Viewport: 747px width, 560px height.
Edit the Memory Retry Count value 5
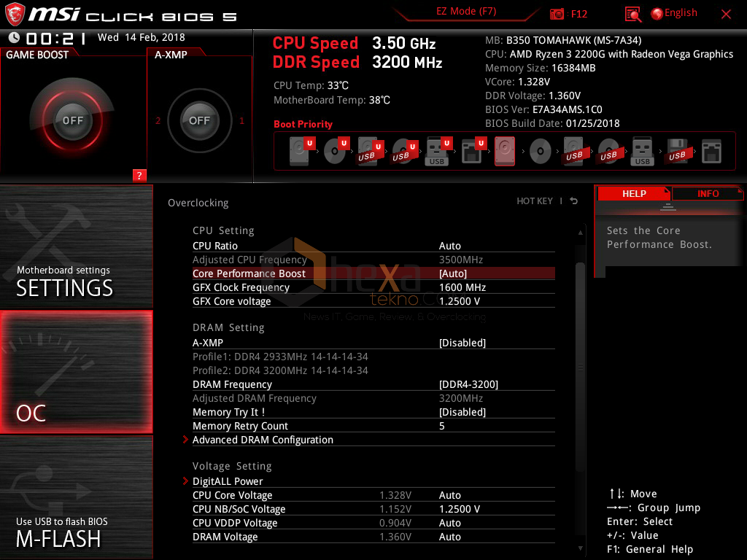pyautogui.click(x=373, y=426)
